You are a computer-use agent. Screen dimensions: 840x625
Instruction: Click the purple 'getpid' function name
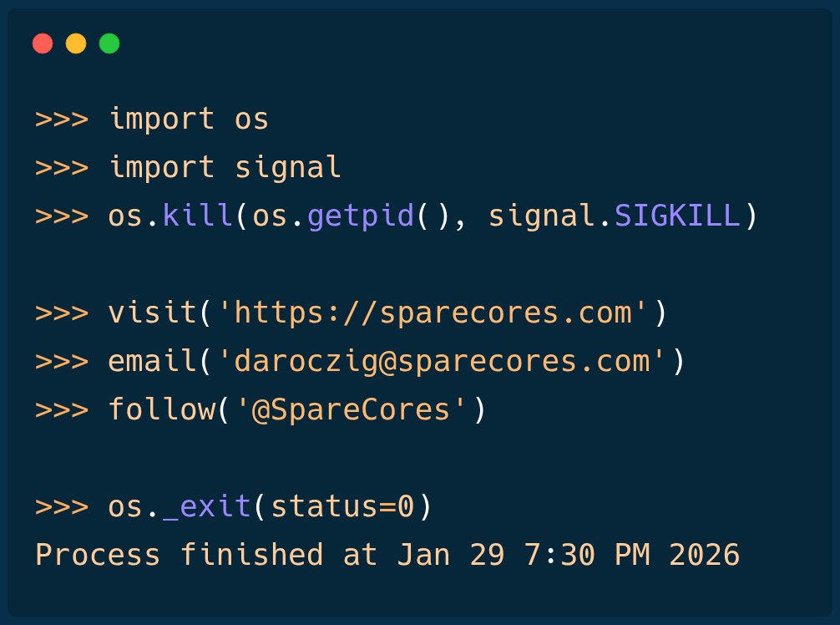pyautogui.click(x=361, y=216)
